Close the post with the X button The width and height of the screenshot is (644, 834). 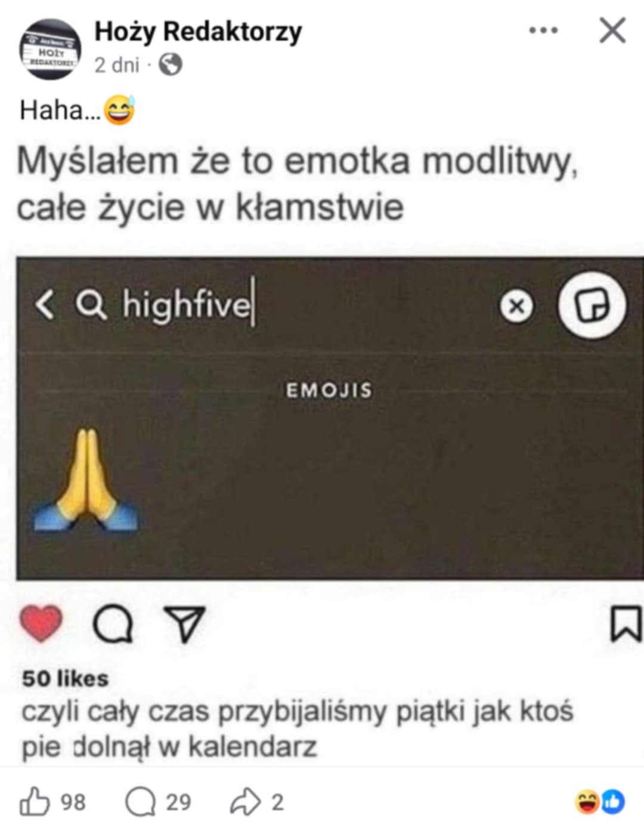point(613,30)
